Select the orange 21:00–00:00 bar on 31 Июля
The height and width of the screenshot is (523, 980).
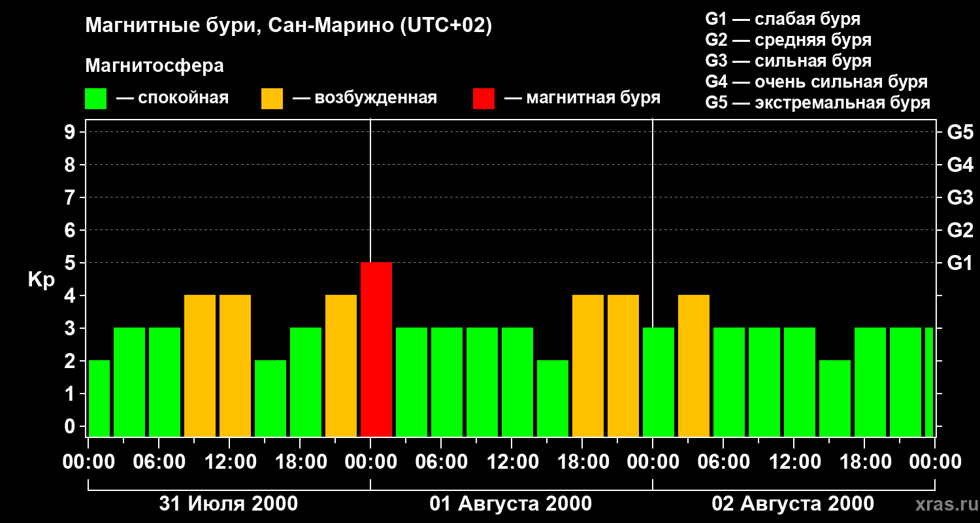click(x=341, y=366)
